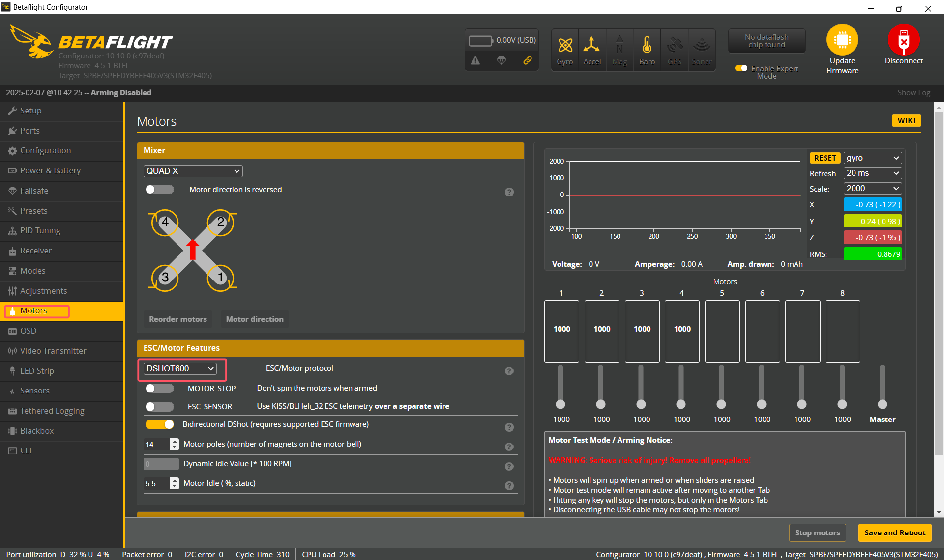This screenshot has width=944, height=560.
Task: Toggle MOTOR_STOP switch
Action: 160,389
